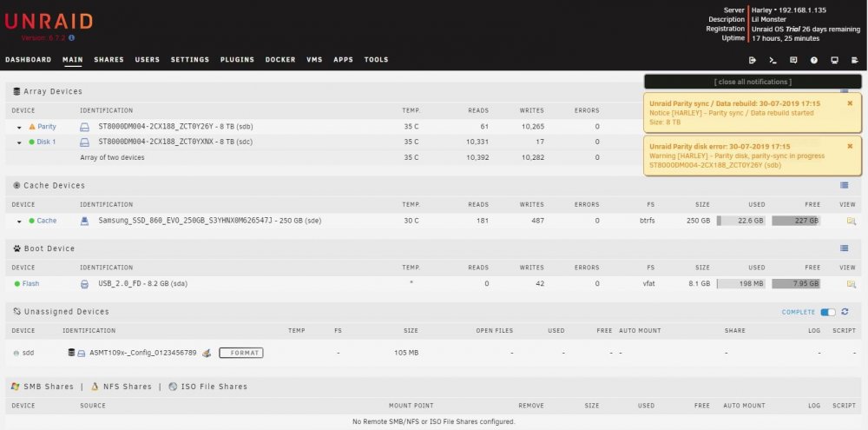Viewport: 868px width, 430px height.
Task: Click the 'Array of two devices' text
Action: point(112,158)
